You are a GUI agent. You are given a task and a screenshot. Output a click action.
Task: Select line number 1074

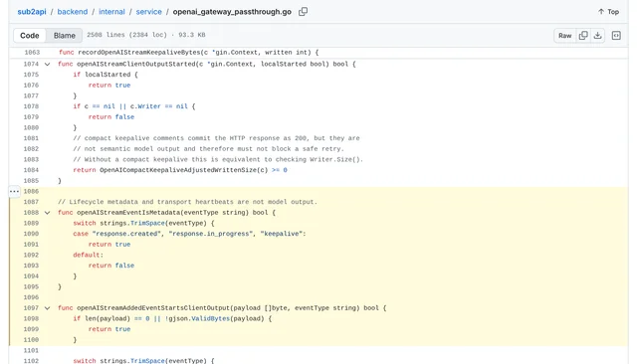(31, 64)
